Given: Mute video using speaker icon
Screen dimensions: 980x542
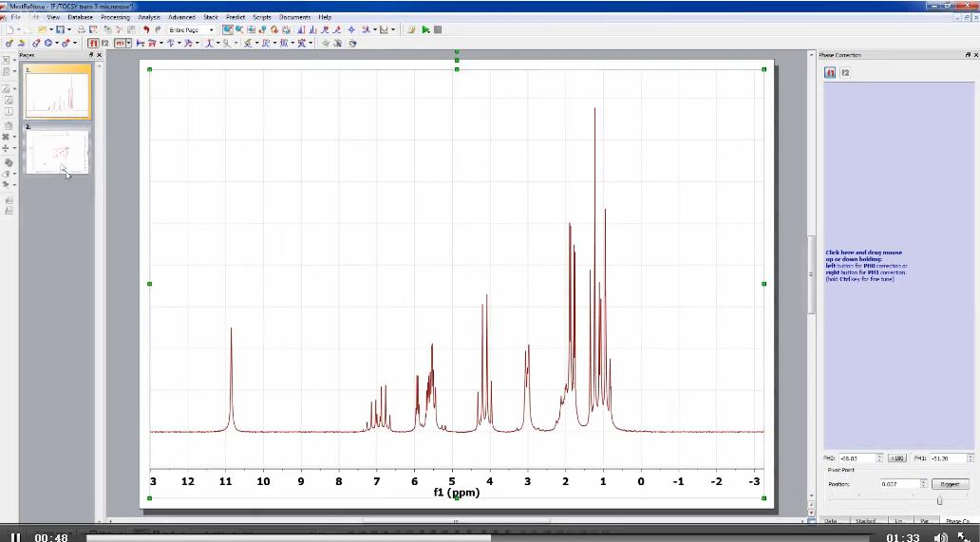Looking at the screenshot, I should pos(940,537).
